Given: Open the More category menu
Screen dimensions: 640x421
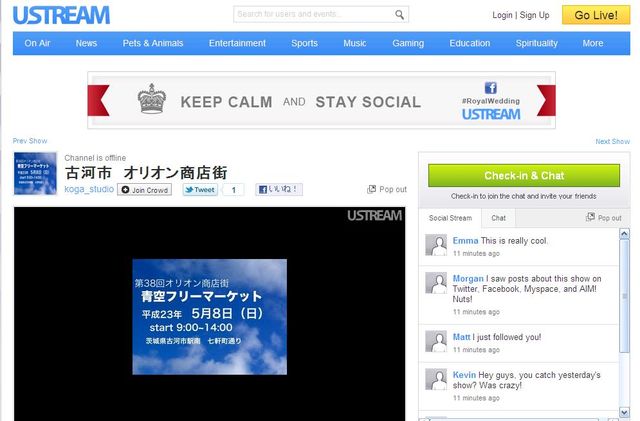Looking at the screenshot, I should click(x=593, y=43).
